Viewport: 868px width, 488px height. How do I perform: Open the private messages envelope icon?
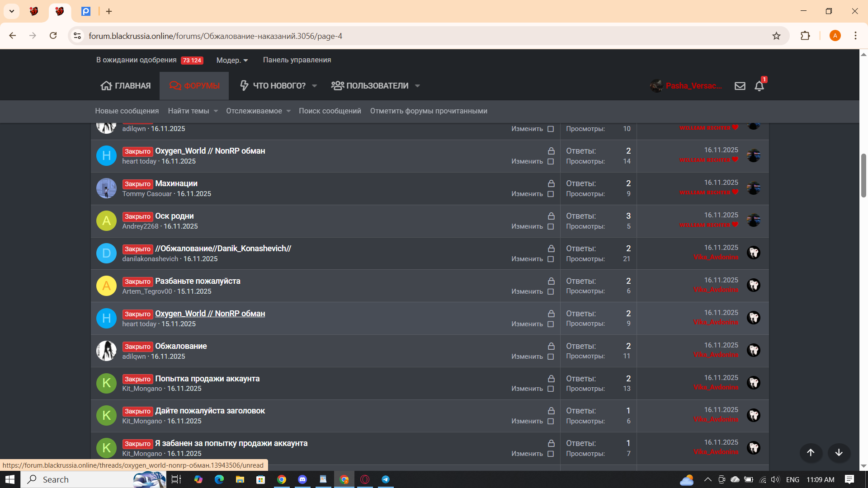click(740, 86)
